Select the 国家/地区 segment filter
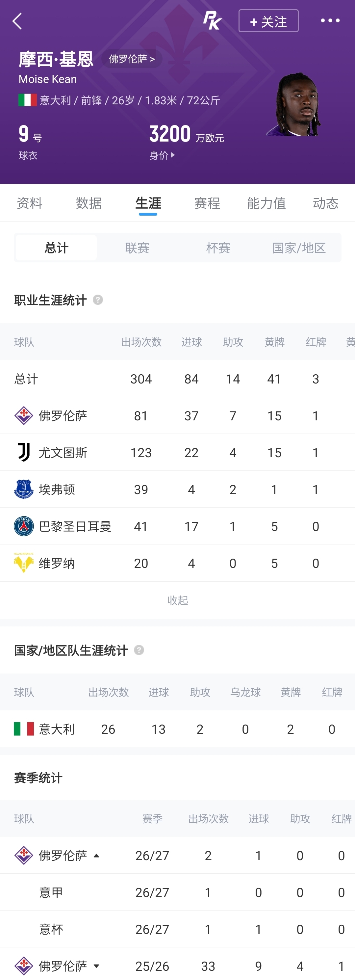This screenshot has width=355, height=980. [x=299, y=248]
